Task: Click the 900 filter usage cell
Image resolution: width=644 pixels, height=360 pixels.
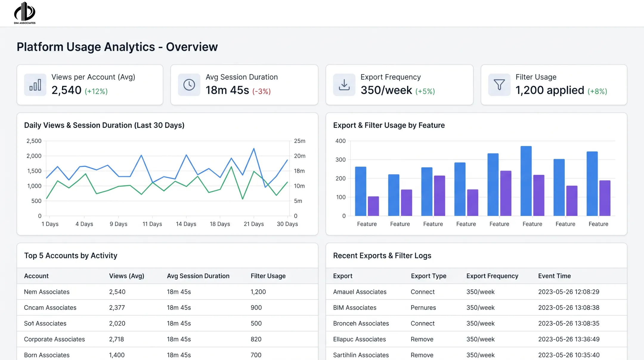Action: [256, 307]
